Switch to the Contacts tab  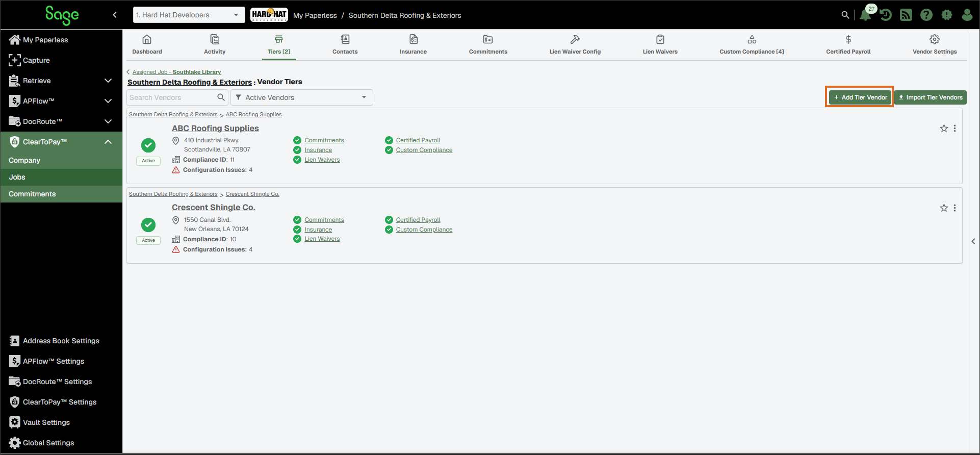(345, 44)
